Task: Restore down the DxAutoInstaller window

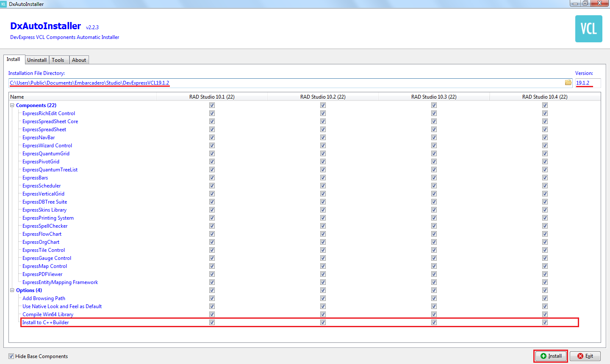Action: [x=585, y=3]
